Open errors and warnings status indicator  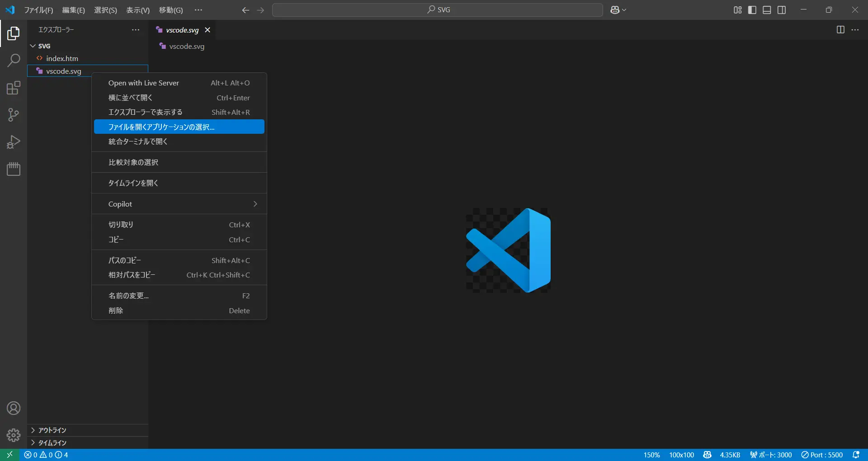[46, 455]
